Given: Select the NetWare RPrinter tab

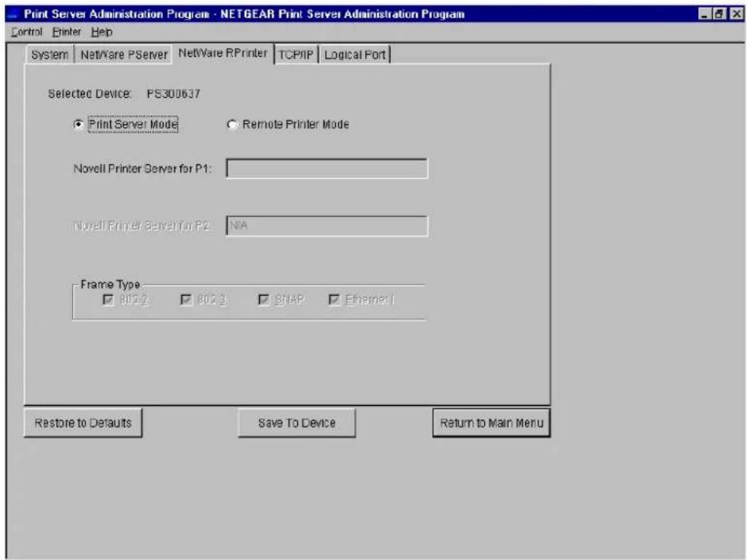Looking at the screenshot, I should [223, 53].
